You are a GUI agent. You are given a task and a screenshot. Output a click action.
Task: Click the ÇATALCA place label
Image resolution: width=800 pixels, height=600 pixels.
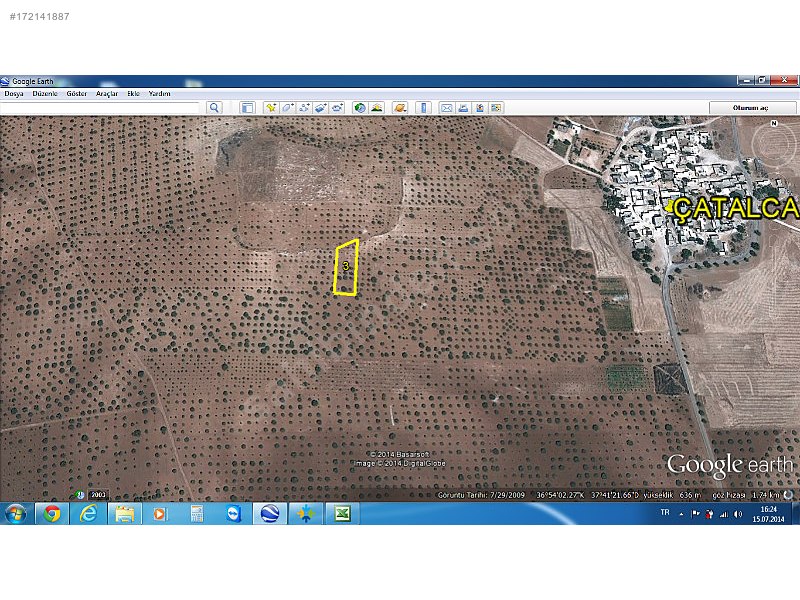[x=736, y=208]
